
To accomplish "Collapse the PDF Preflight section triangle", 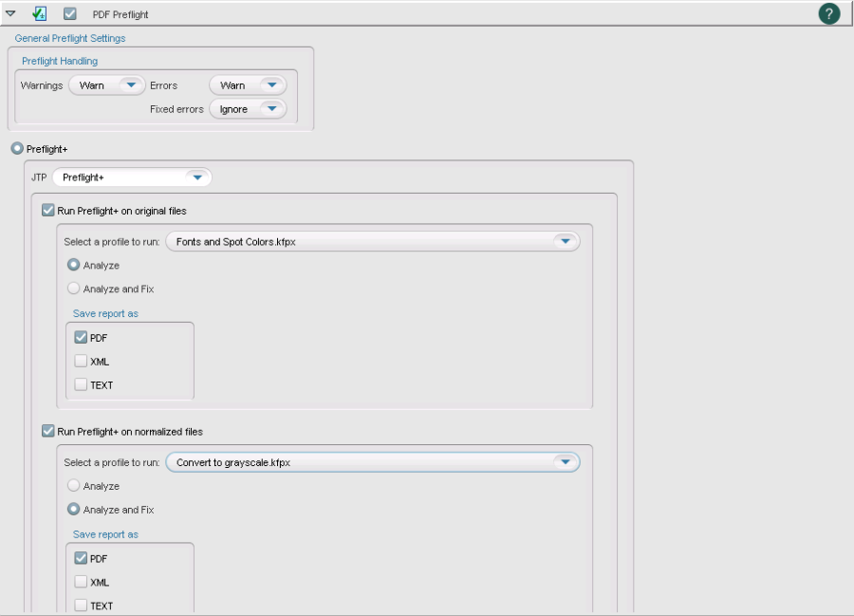I will click(10, 13).
